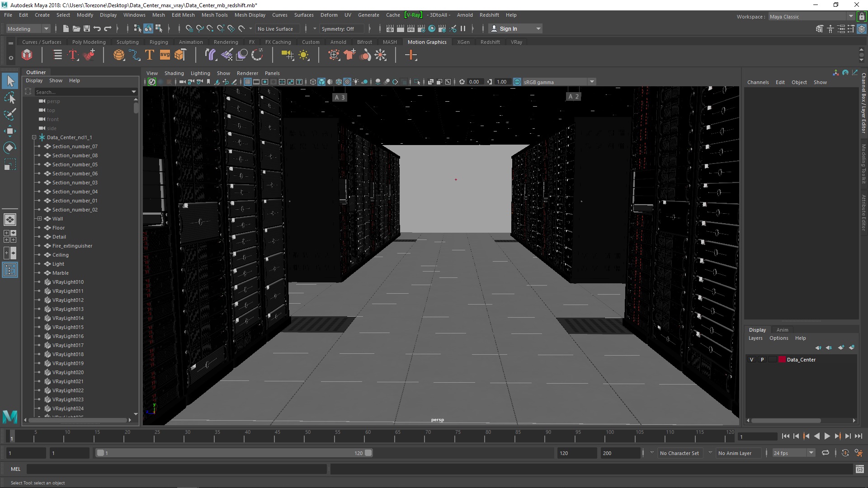Click the red T type tool icon

point(73,55)
